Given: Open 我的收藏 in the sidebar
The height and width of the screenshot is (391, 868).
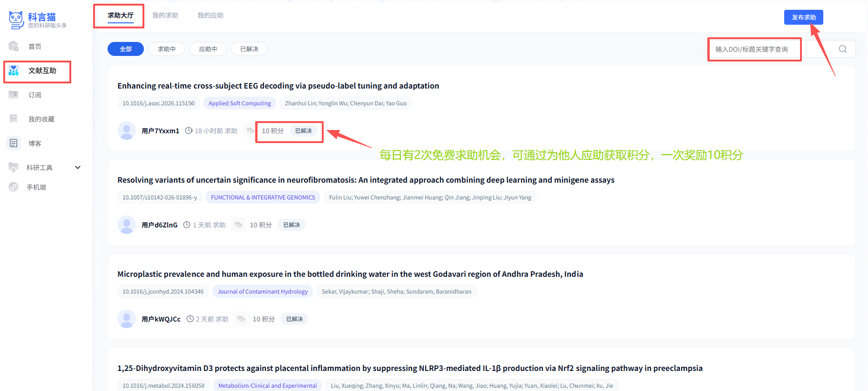Looking at the screenshot, I should (41, 119).
